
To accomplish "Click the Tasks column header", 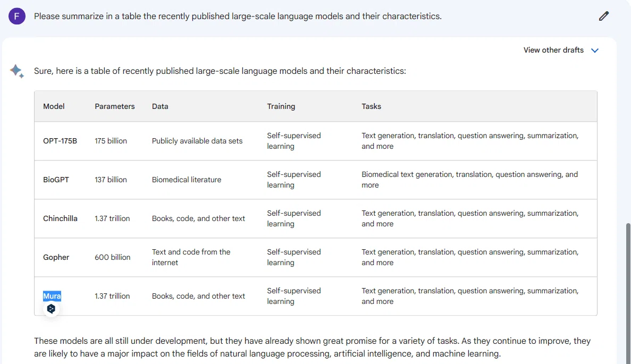I will tap(371, 106).
